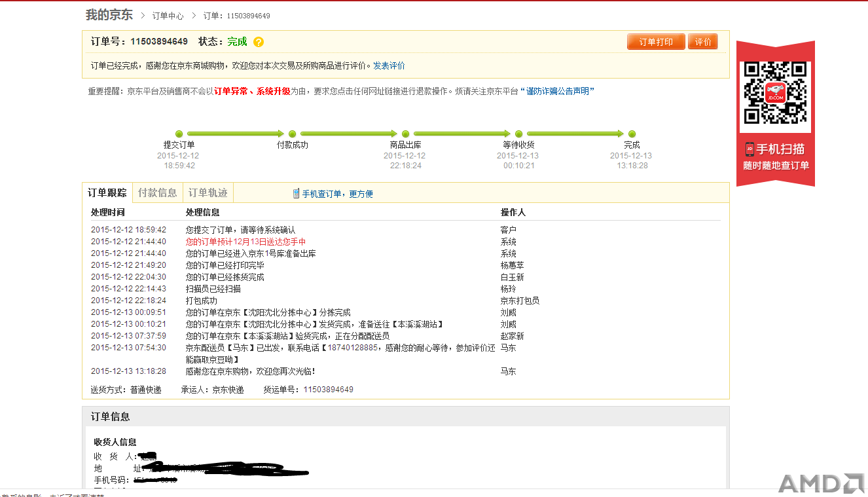Switch to the 付款信息 tab
Screen dimensions: 868x497
[x=157, y=193]
